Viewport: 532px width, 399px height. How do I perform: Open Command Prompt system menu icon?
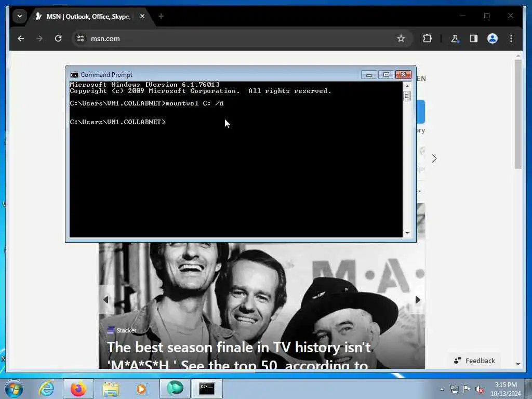pos(74,75)
